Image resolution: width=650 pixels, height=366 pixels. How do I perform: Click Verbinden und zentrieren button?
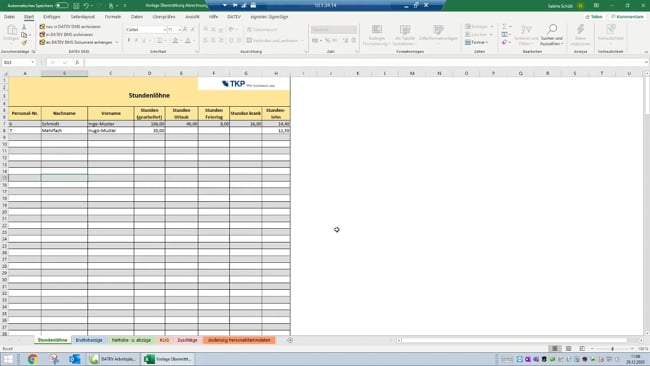pyautogui.click(x=273, y=41)
